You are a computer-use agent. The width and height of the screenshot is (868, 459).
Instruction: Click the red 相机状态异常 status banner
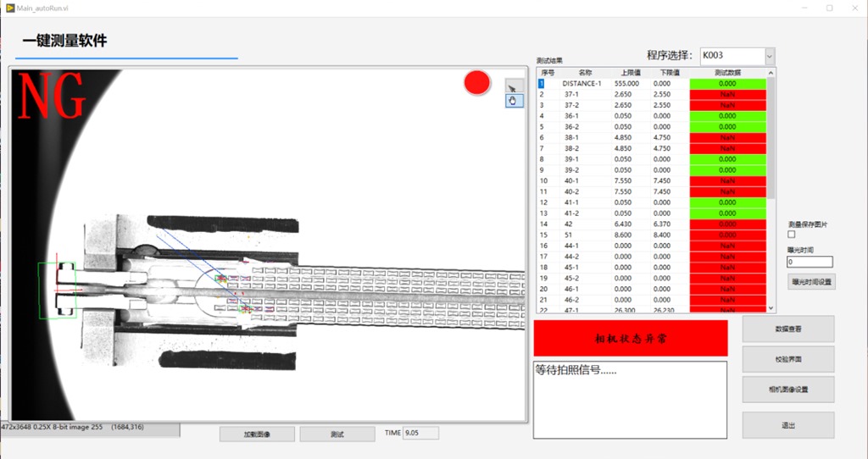tap(631, 339)
